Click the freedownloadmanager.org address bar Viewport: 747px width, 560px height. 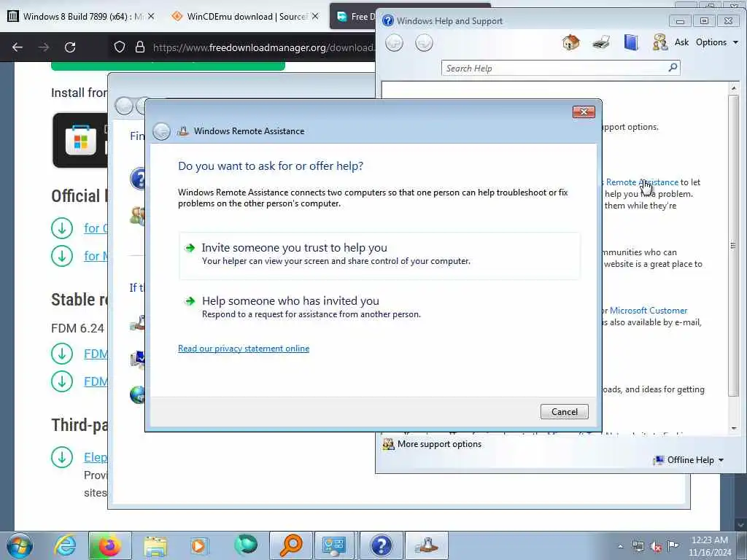(x=263, y=47)
